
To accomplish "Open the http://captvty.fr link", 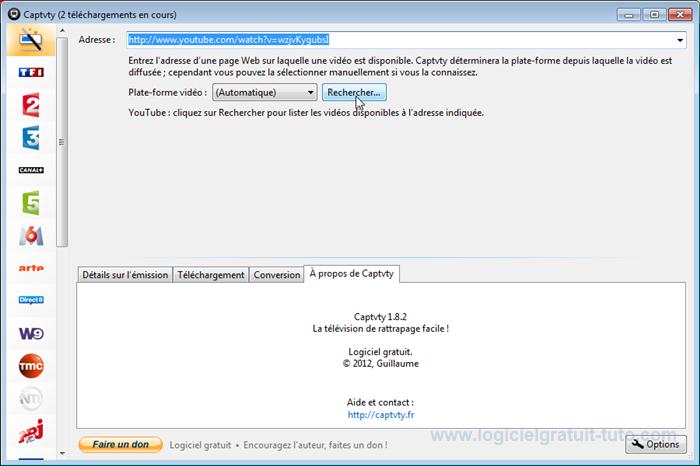I will tap(381, 415).
